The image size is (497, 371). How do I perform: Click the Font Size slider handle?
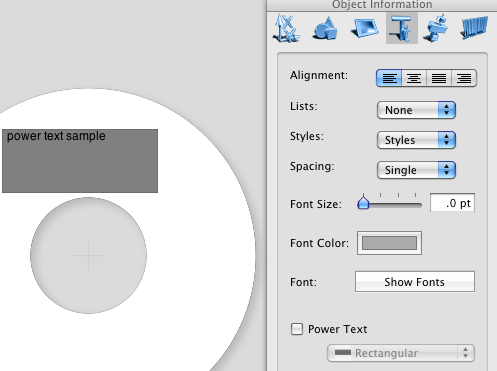click(363, 202)
